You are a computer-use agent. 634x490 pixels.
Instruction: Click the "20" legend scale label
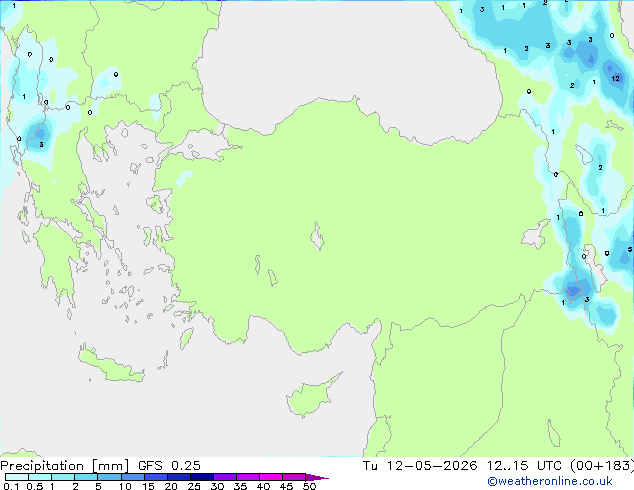pos(171,486)
